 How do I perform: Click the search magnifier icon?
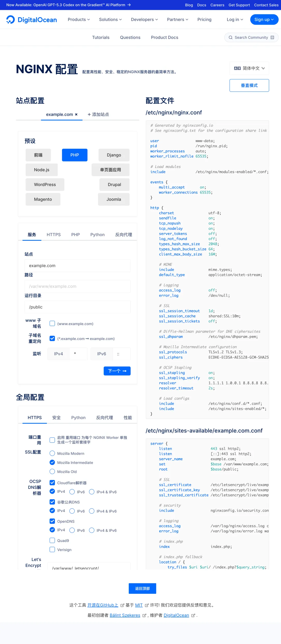(231, 37)
